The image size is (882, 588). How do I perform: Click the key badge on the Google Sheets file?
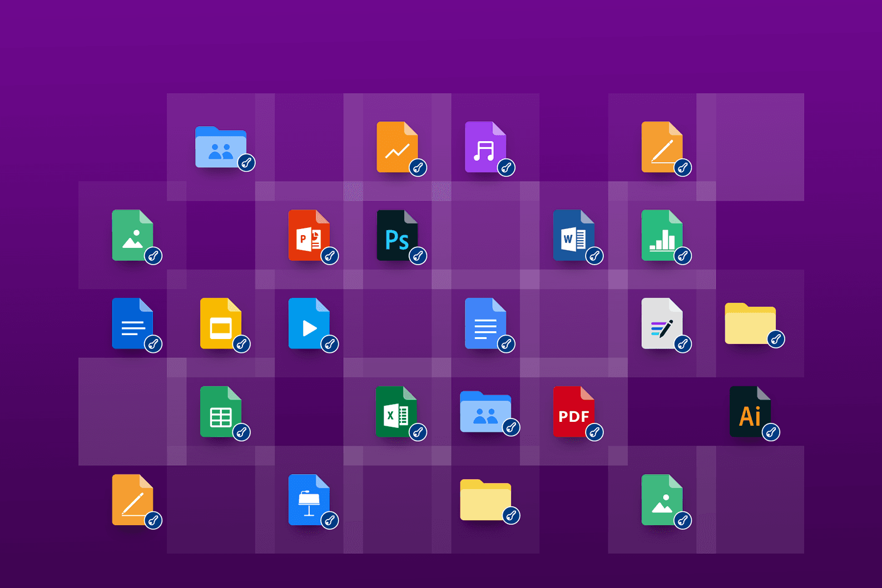(241, 432)
